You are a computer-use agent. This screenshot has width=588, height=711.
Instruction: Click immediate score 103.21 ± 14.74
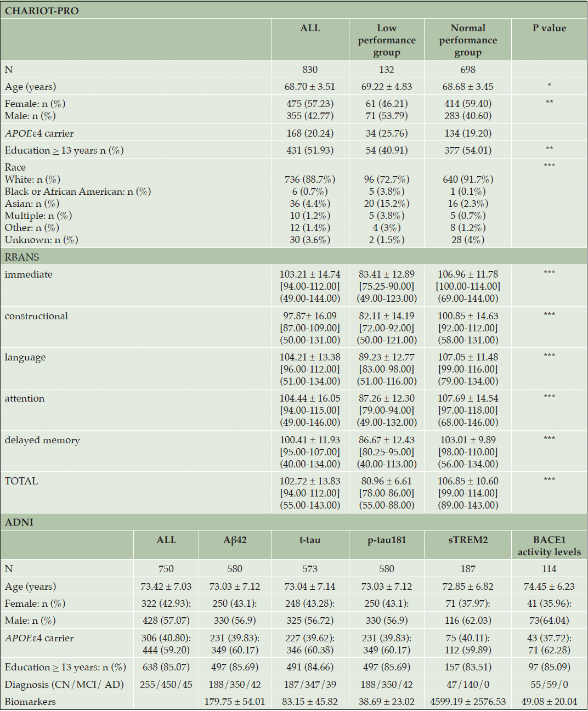coord(310,274)
